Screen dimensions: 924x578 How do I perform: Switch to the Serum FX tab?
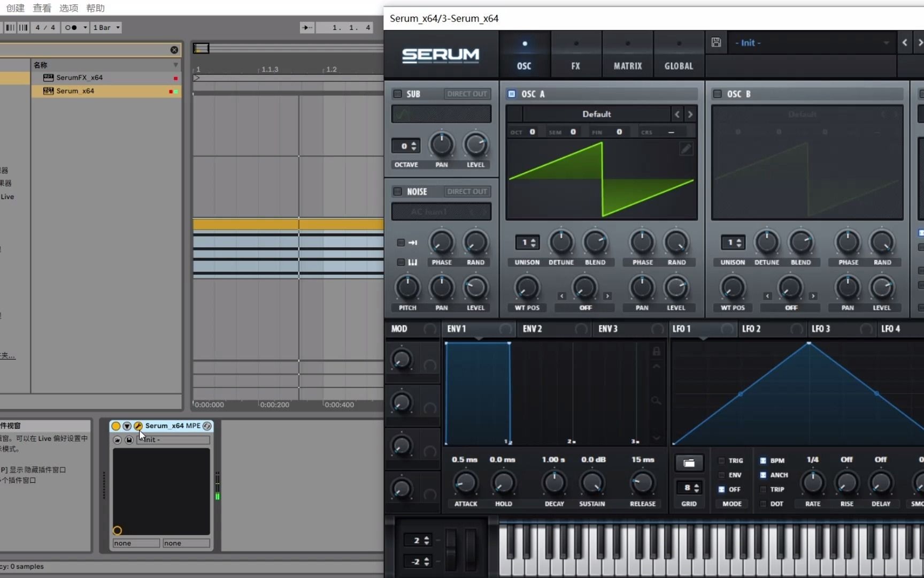click(575, 55)
